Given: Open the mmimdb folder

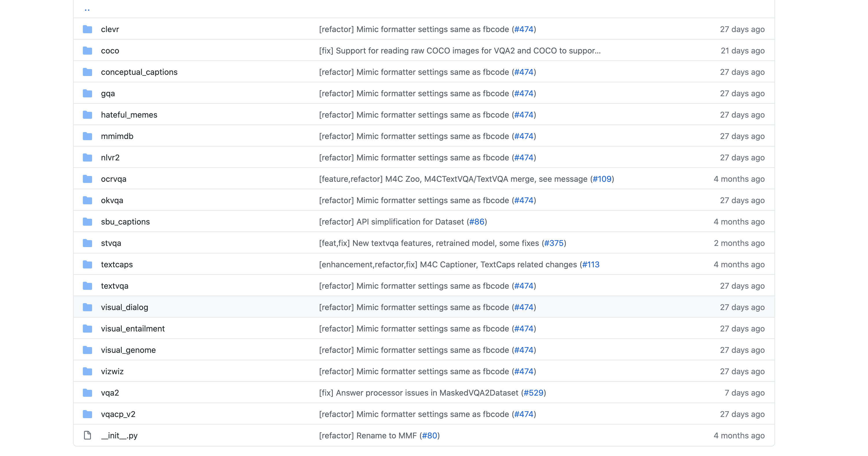Looking at the screenshot, I should coord(117,136).
